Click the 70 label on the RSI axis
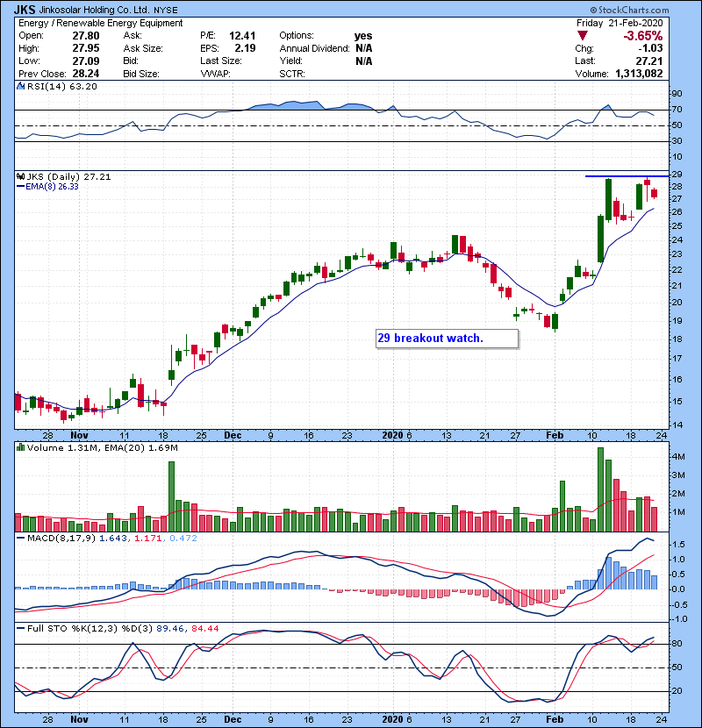The image size is (702, 728). (x=677, y=110)
